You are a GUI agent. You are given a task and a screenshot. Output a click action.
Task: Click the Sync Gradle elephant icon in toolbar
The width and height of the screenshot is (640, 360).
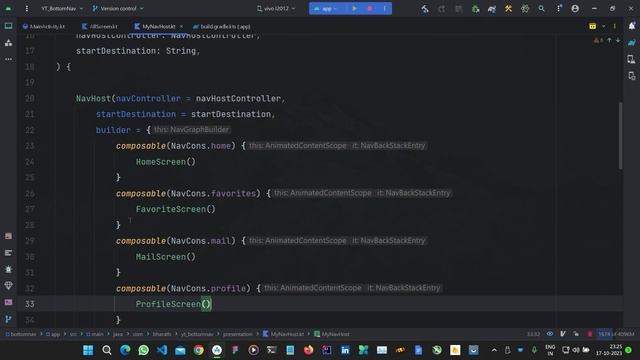coord(492,8)
